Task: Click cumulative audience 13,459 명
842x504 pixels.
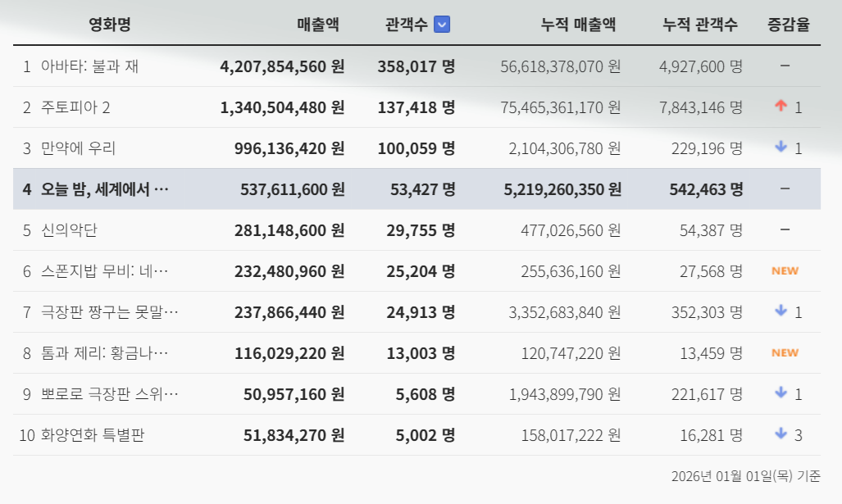Action: point(712,353)
